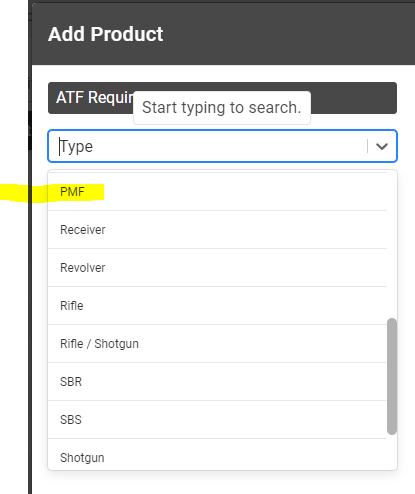Choose the Receiver option
415x494 pixels.
click(217, 230)
